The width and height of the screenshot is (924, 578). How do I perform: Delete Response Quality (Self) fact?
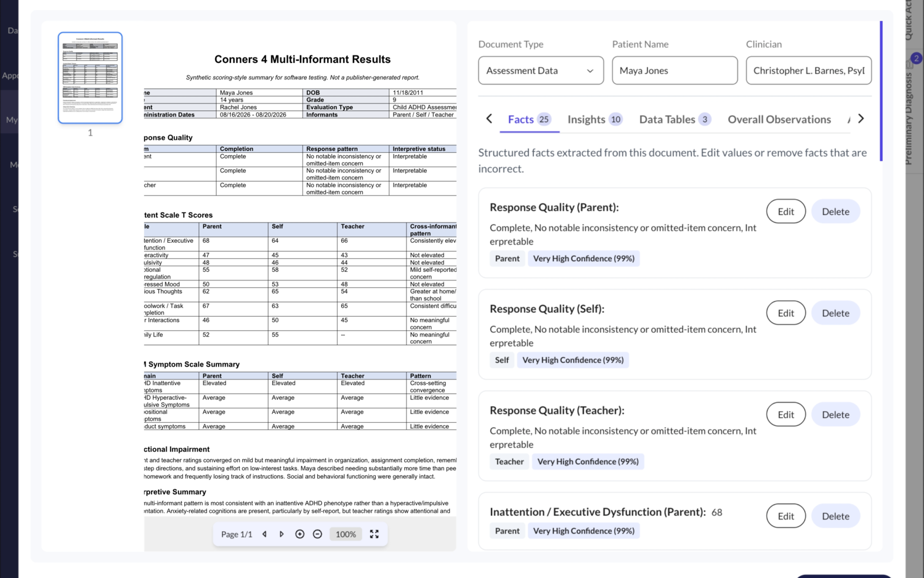[835, 313]
